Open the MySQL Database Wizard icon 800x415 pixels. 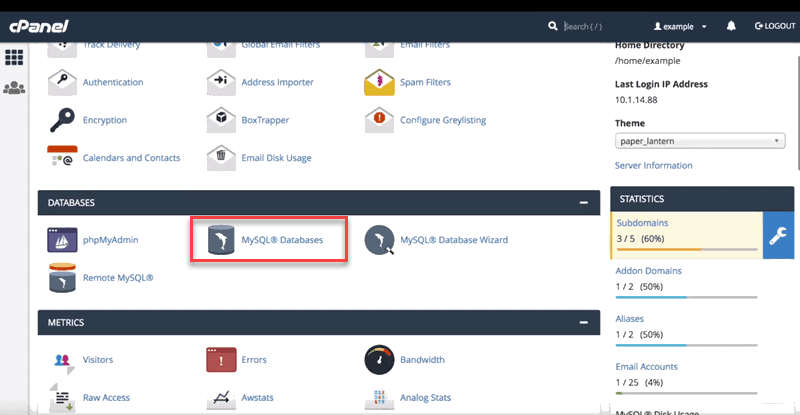tap(380, 240)
